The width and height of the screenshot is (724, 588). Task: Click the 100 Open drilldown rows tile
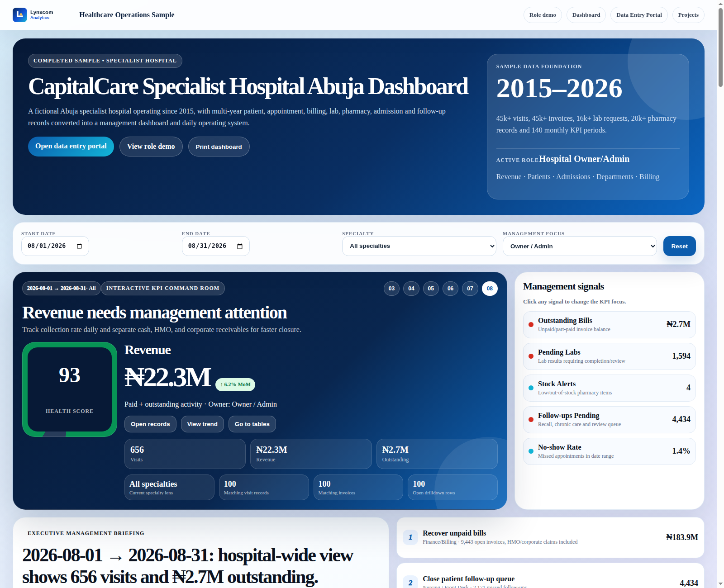452,488
